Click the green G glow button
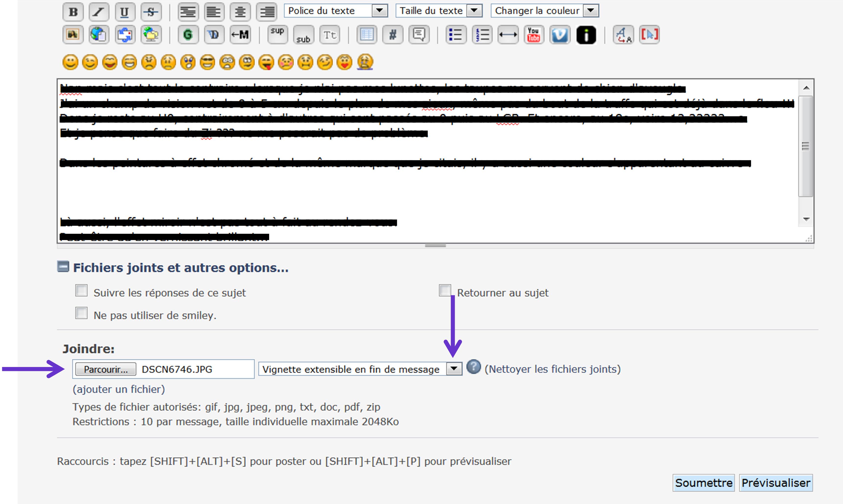The image size is (843, 504). [188, 34]
